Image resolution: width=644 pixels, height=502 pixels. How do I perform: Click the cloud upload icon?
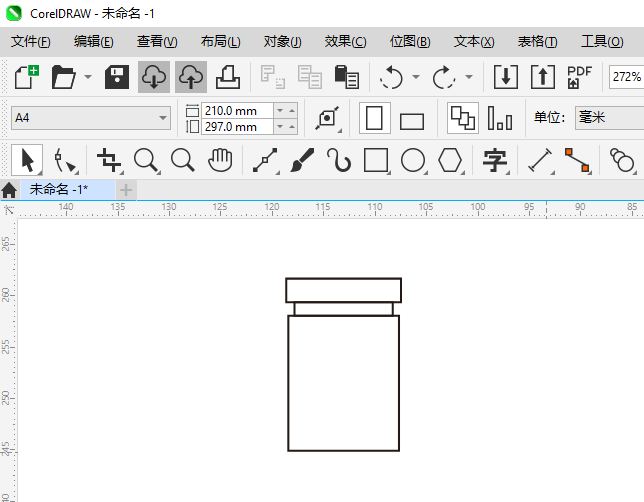tap(191, 77)
